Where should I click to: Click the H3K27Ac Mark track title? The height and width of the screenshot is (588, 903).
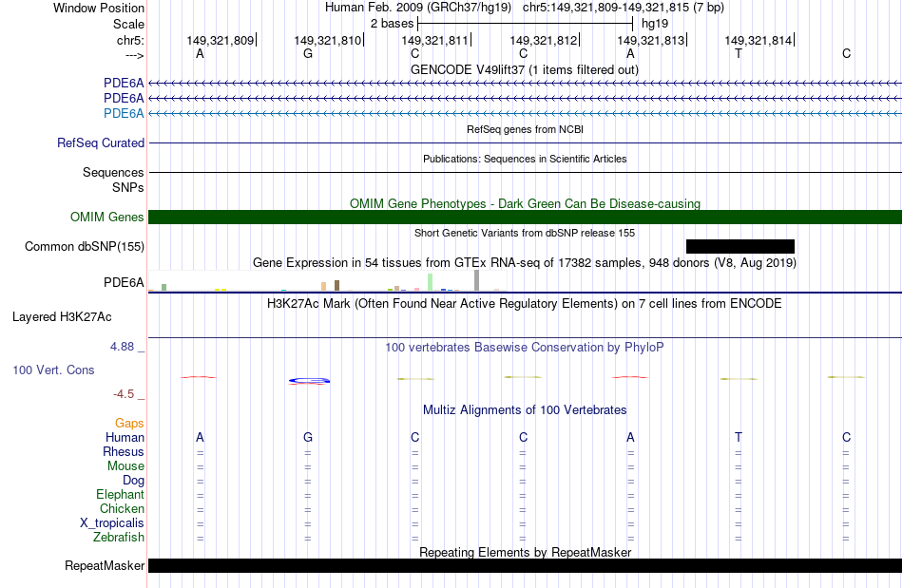pos(525,304)
